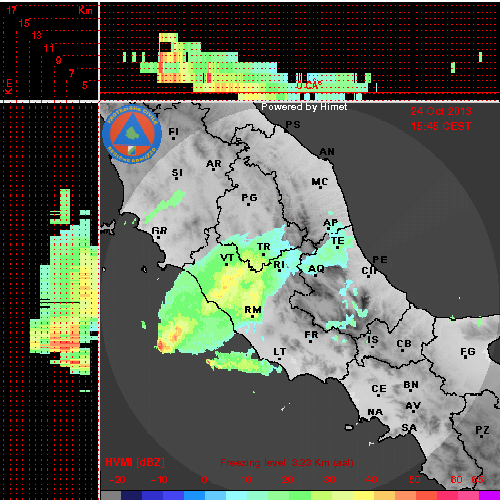Click the TR city label
Viewport: 500px width, 500px height.
tap(263, 248)
